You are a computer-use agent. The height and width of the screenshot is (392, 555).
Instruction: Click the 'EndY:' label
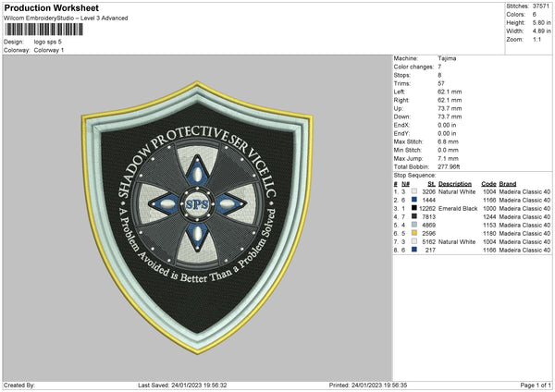point(401,133)
